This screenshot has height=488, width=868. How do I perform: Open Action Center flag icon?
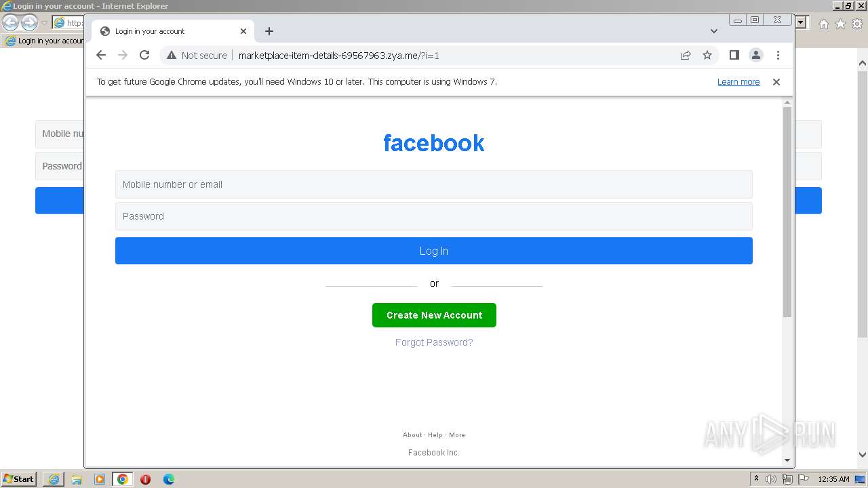pos(804,479)
